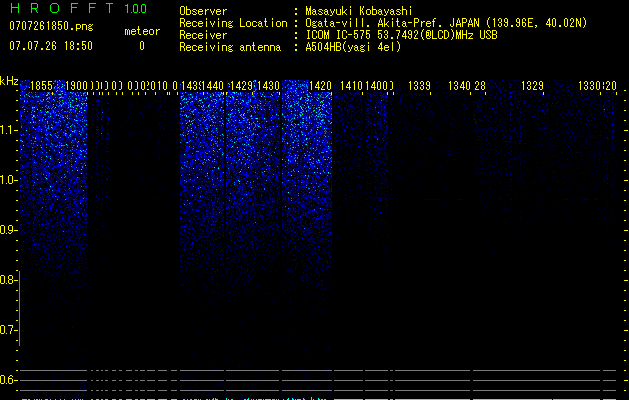Viewport: 629px width, 400px height.
Task: Select the observer name Masayuki Kobayashi
Action: 359,11
